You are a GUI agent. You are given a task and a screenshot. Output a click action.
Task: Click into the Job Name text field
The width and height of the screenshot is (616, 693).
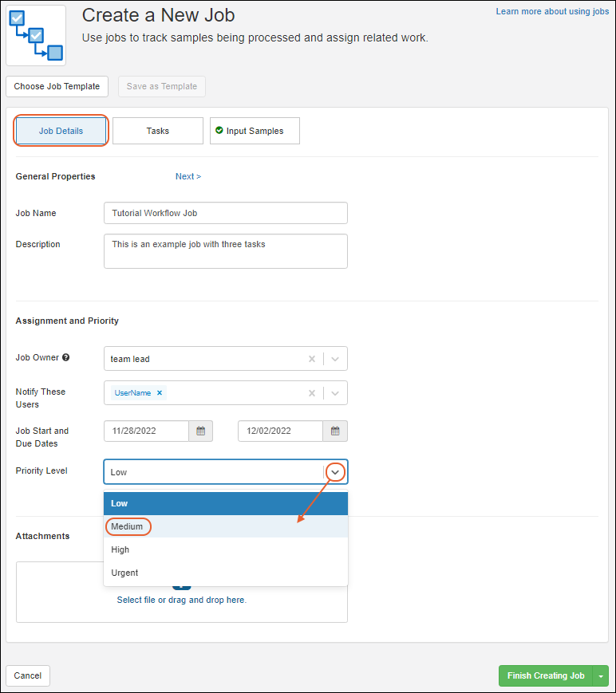[x=226, y=213]
